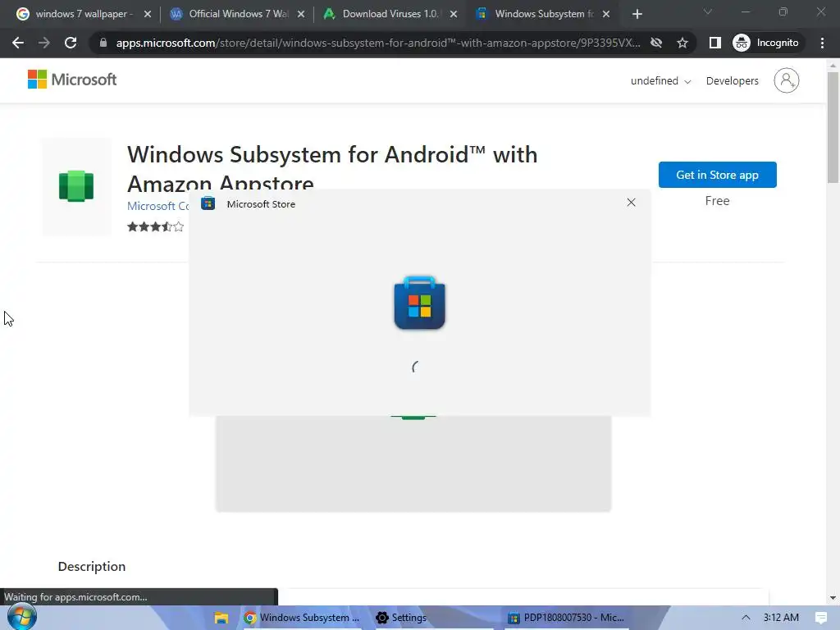Click the Microsoft Store dialog title icon
840x630 pixels.
coord(208,203)
